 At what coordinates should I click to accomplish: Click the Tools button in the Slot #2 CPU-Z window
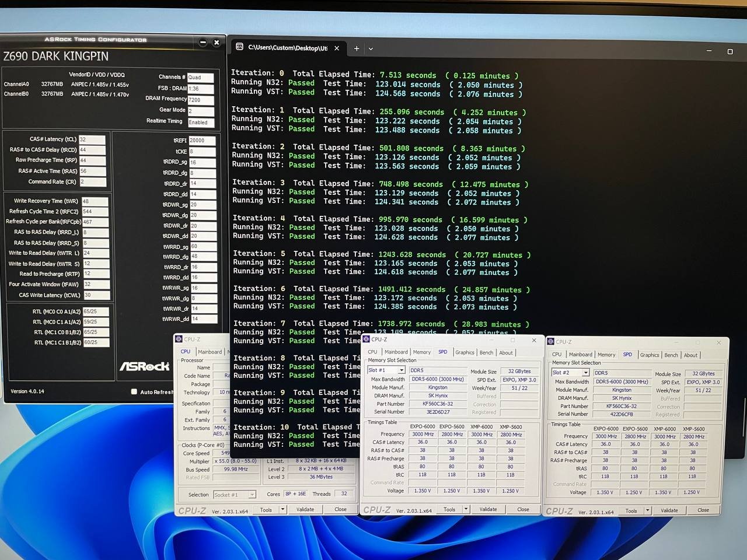click(x=631, y=510)
